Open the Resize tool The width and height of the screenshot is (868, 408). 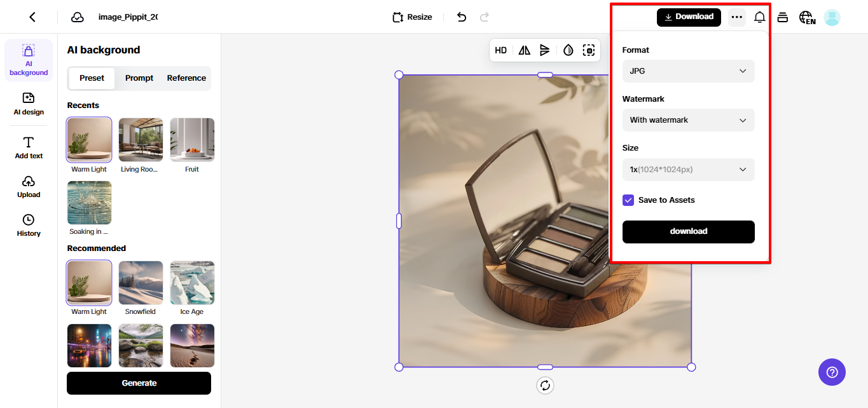[x=412, y=17]
